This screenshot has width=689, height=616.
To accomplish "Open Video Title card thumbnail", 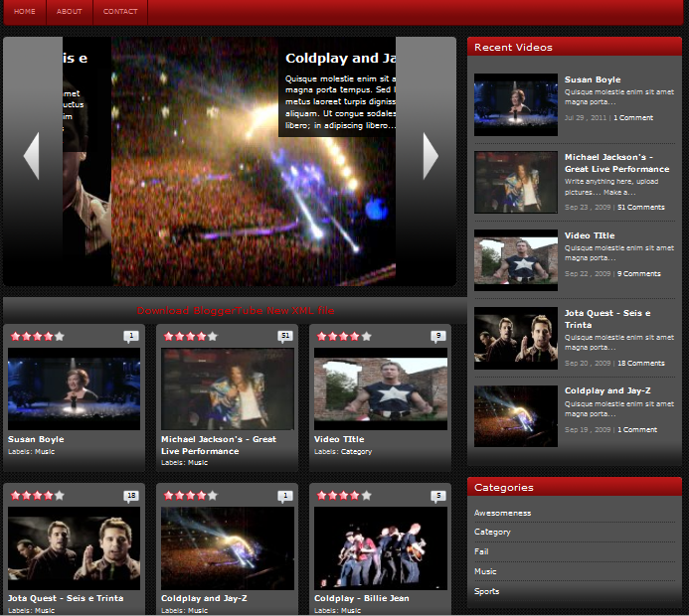I will click(381, 389).
